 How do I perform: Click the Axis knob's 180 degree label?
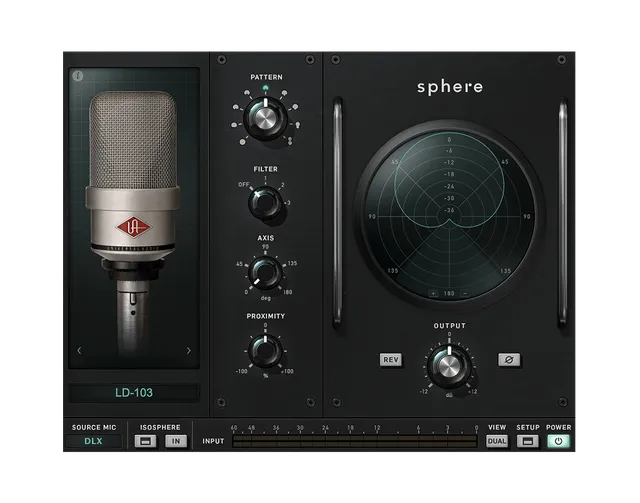point(287,292)
